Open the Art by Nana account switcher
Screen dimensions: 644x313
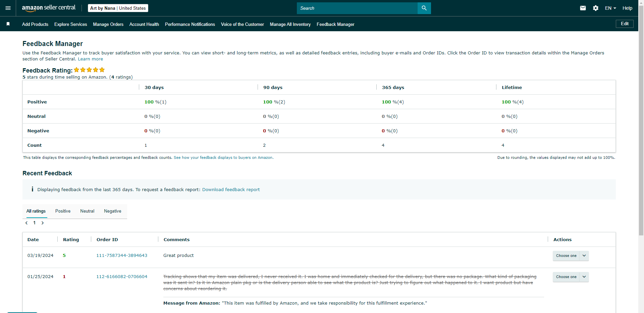pyautogui.click(x=118, y=8)
